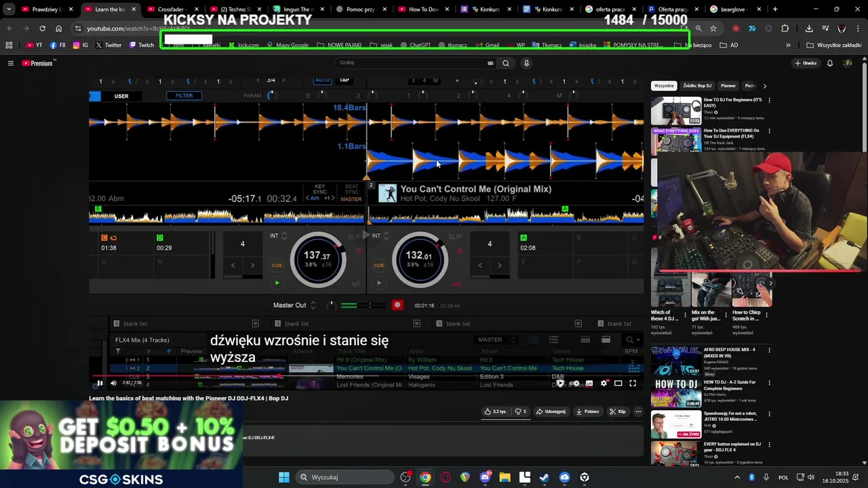Open options for AFRO DEEP HOUSE MIX

pyautogui.click(x=769, y=350)
